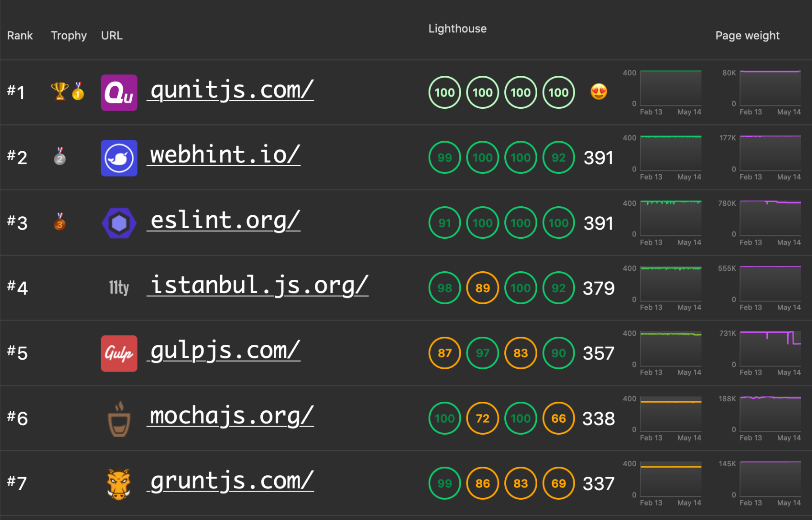Click the Mocha coffee cup logo
This screenshot has width=812, height=520.
click(119, 419)
